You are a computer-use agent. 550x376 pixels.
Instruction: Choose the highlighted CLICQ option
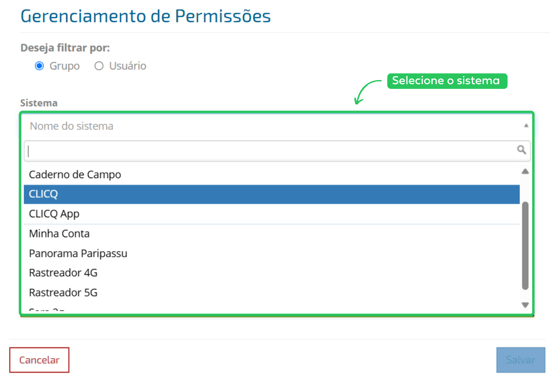pos(271,194)
